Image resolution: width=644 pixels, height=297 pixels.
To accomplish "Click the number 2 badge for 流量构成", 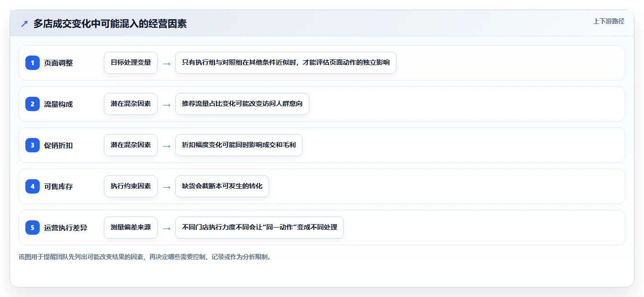I will click(33, 104).
